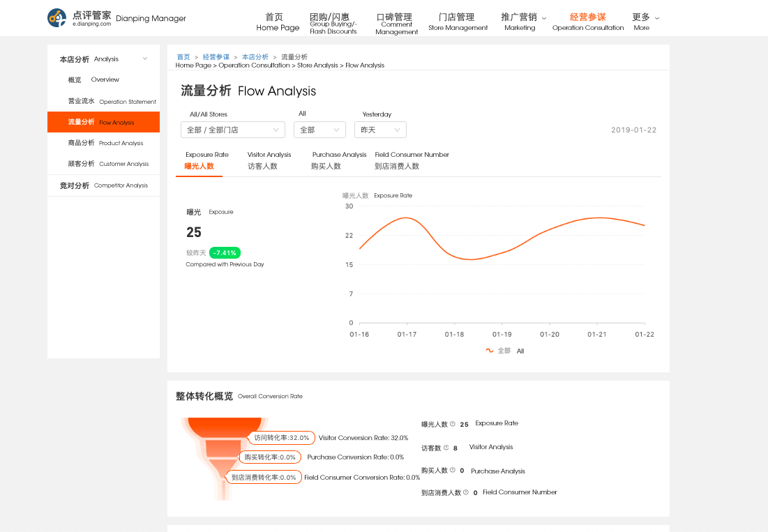
Task: Open the Yesterday 昨天 date dropdown
Action: [380, 130]
